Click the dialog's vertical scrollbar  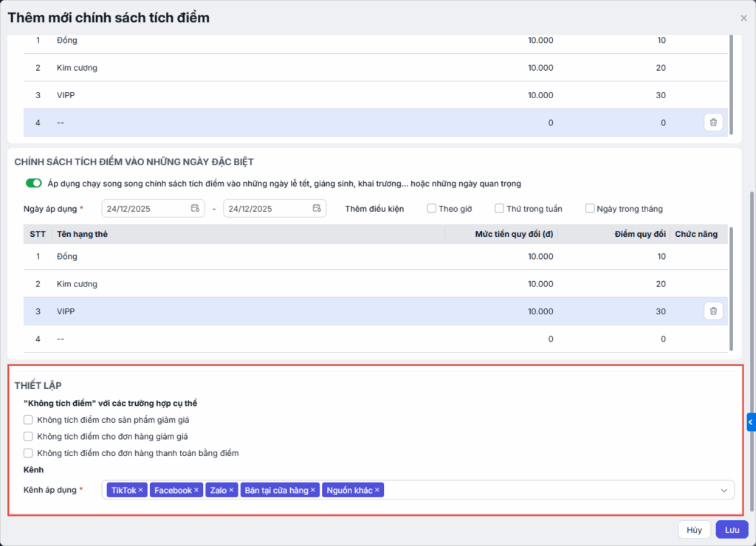tap(752, 347)
